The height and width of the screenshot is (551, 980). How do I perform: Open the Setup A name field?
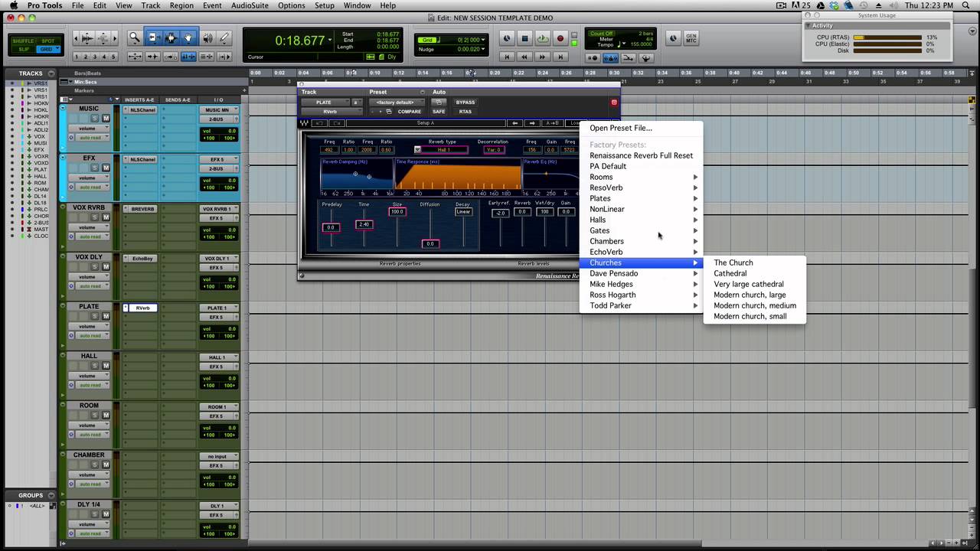pos(426,123)
